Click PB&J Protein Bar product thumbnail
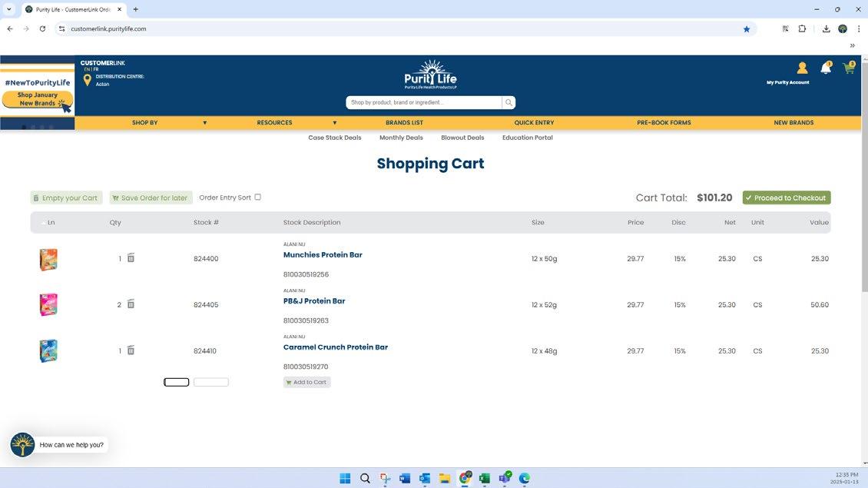This screenshot has height=488, width=868. coord(48,304)
